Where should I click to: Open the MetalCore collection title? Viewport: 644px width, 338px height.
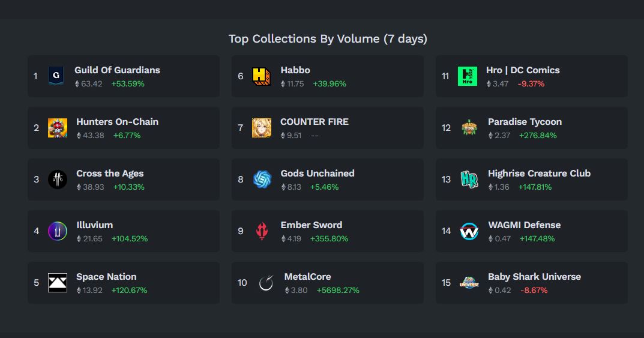click(308, 277)
